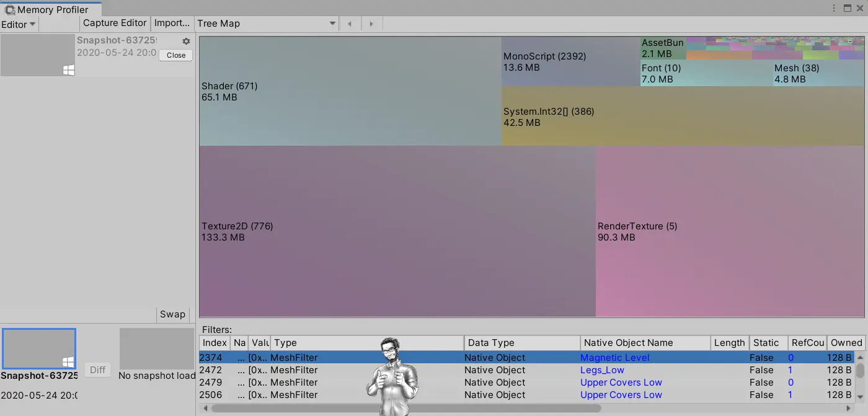
Task: Open the Magnetic Level object link
Action: click(614, 357)
